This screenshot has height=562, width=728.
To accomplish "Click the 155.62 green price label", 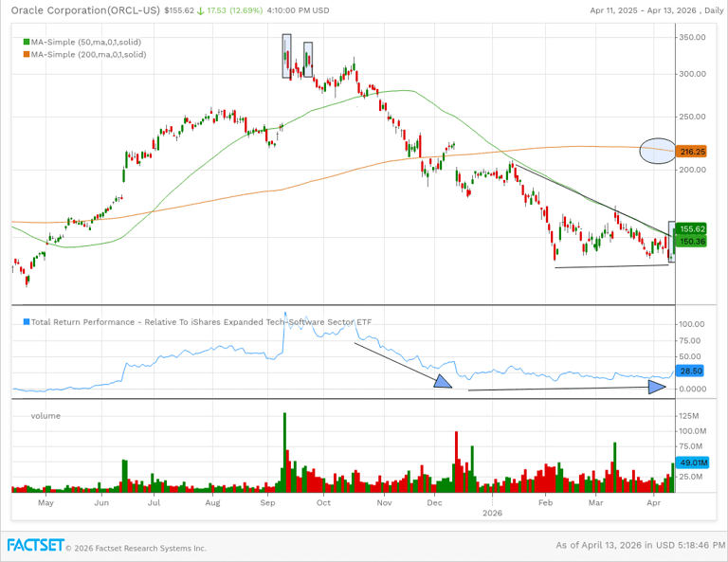I will [x=692, y=228].
